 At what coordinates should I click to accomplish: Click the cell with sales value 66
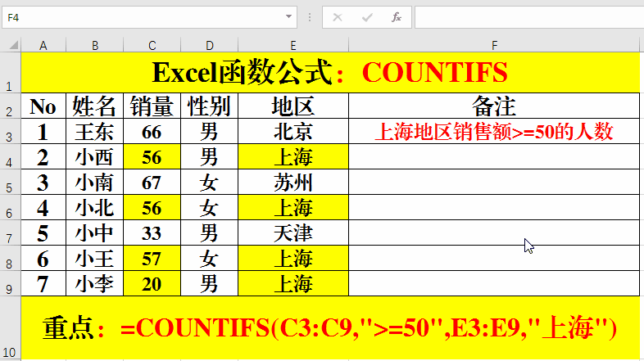[x=152, y=131]
